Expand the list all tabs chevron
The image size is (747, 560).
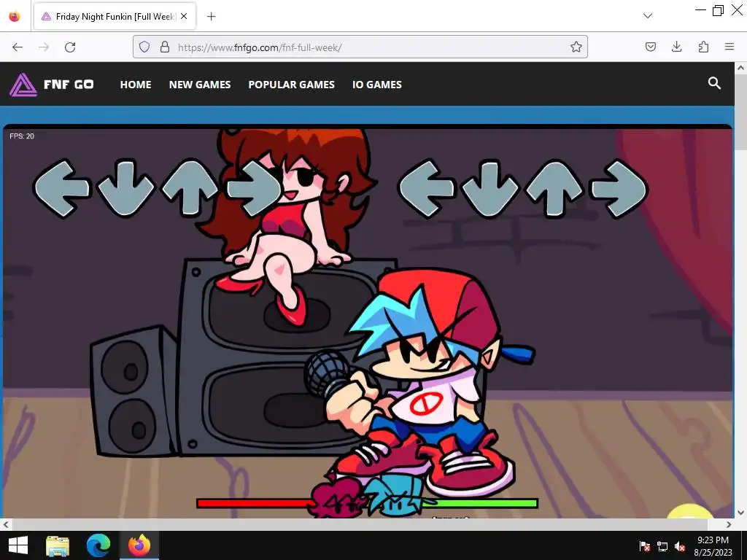(x=648, y=16)
